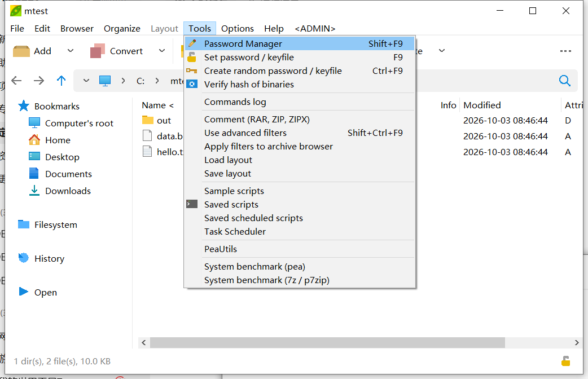The image size is (588, 379).
Task: Expand the dropdown arrow right of the Tools menu
Action: coord(442,51)
